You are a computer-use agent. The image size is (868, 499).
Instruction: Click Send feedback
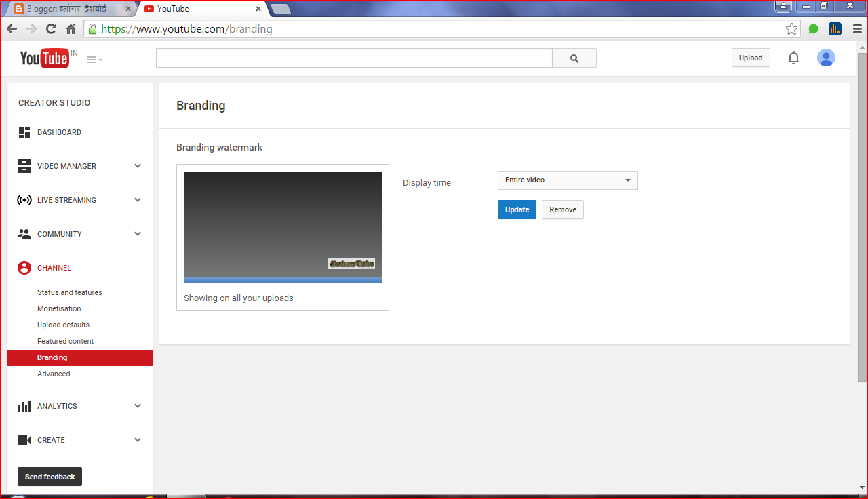[50, 477]
